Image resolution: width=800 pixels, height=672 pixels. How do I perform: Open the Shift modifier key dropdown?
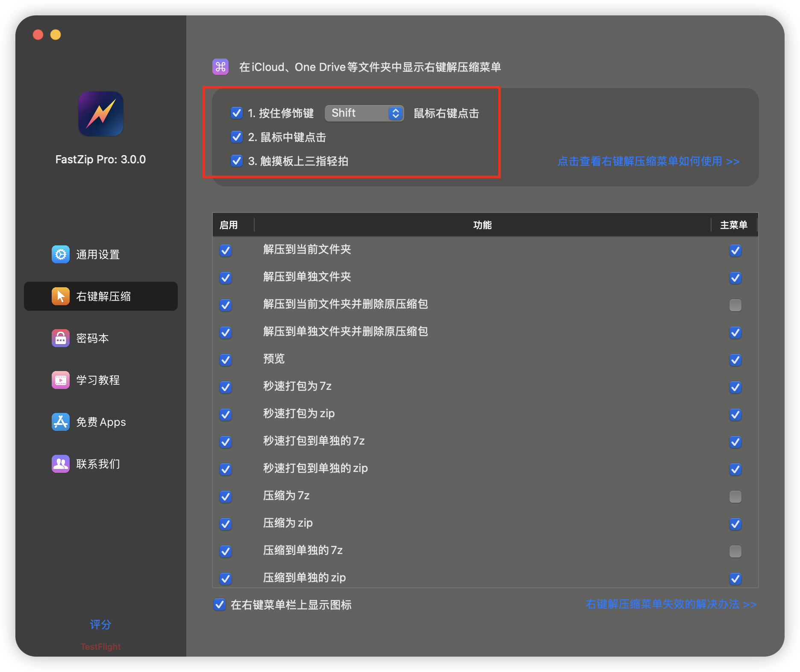coord(364,113)
